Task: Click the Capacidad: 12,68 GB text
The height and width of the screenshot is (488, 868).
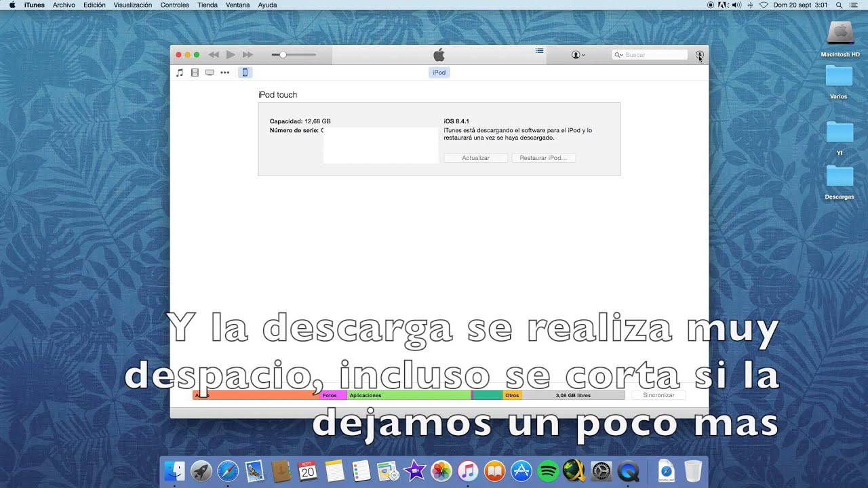Action: click(x=300, y=121)
